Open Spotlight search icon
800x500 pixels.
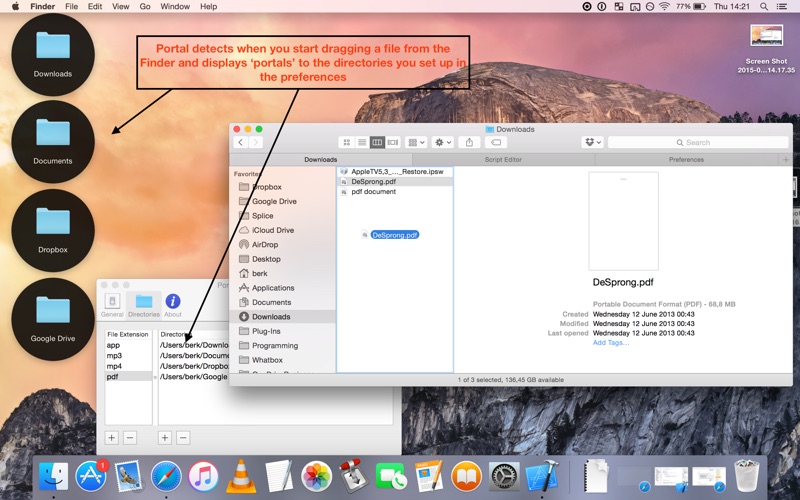click(764, 6)
